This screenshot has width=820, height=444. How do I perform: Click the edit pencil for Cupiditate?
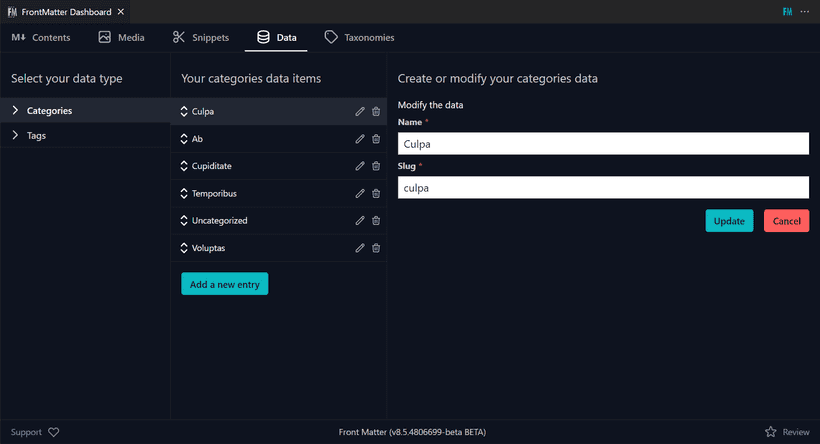click(360, 166)
